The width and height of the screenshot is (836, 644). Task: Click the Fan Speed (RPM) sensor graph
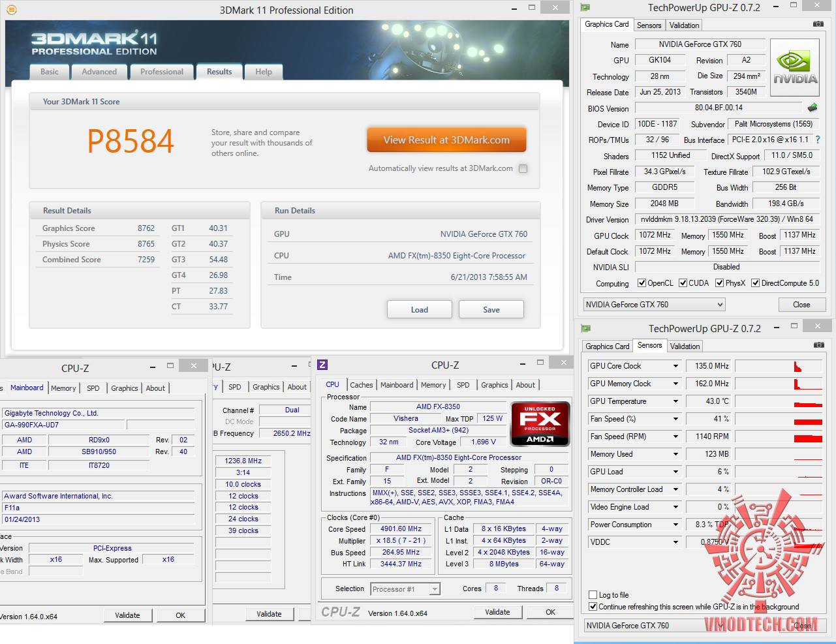[x=779, y=437]
